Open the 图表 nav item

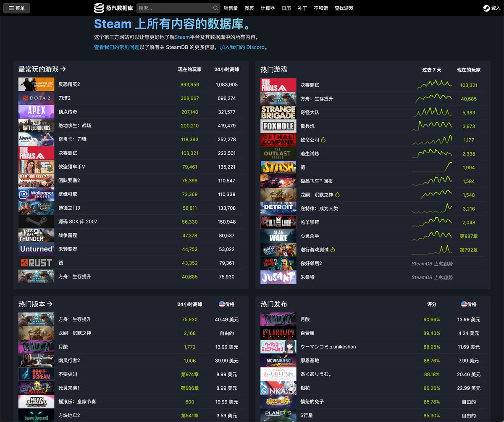coord(249,8)
